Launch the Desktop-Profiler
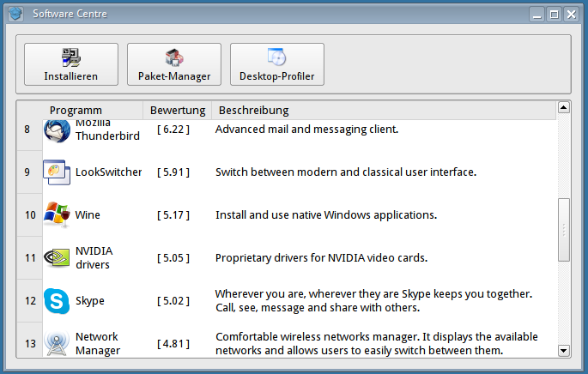Screen dimensions: 588x374 [277, 64]
